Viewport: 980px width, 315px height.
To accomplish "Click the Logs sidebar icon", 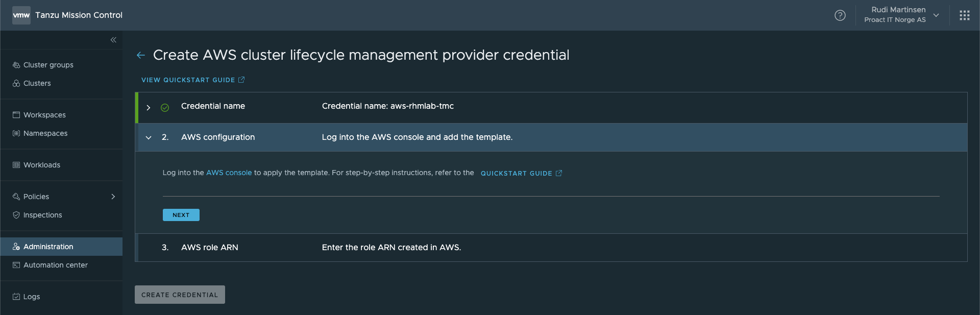I will pos(16,297).
